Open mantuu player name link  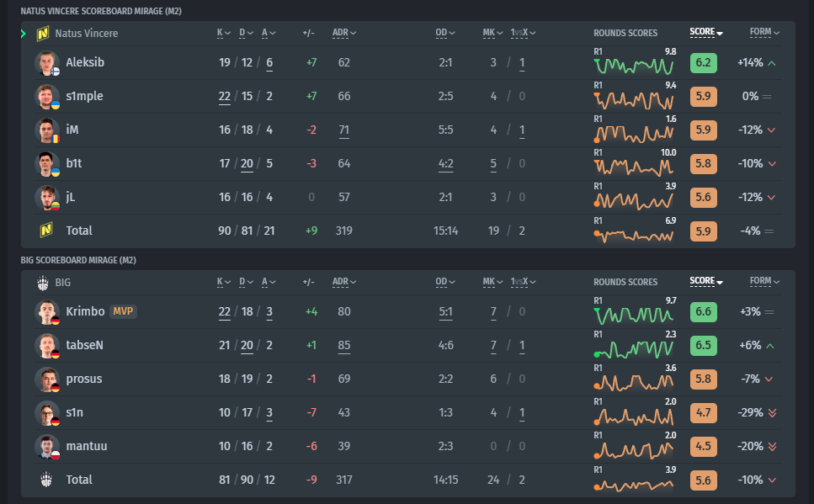(x=87, y=447)
